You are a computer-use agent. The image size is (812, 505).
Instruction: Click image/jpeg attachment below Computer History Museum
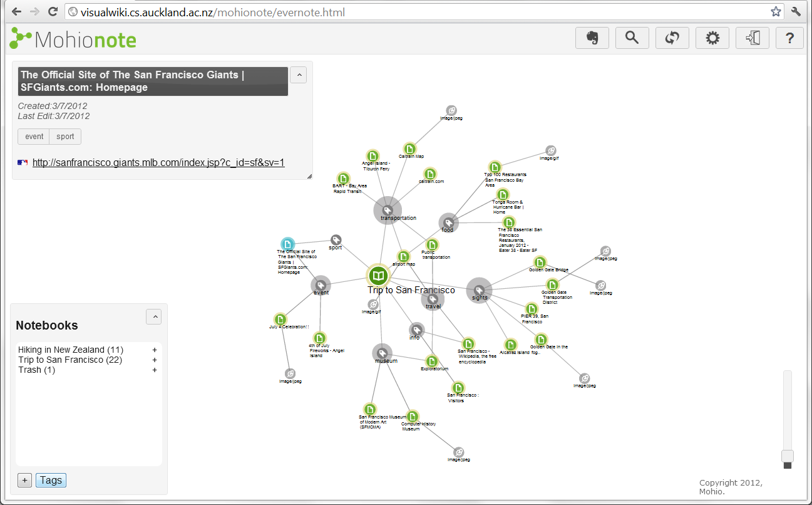(x=458, y=452)
